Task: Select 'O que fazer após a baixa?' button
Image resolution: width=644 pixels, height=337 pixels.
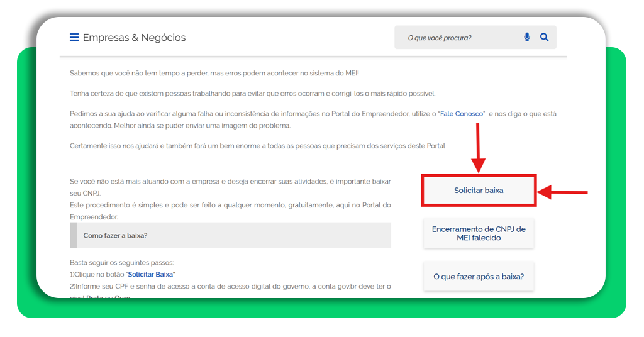Action: click(479, 277)
